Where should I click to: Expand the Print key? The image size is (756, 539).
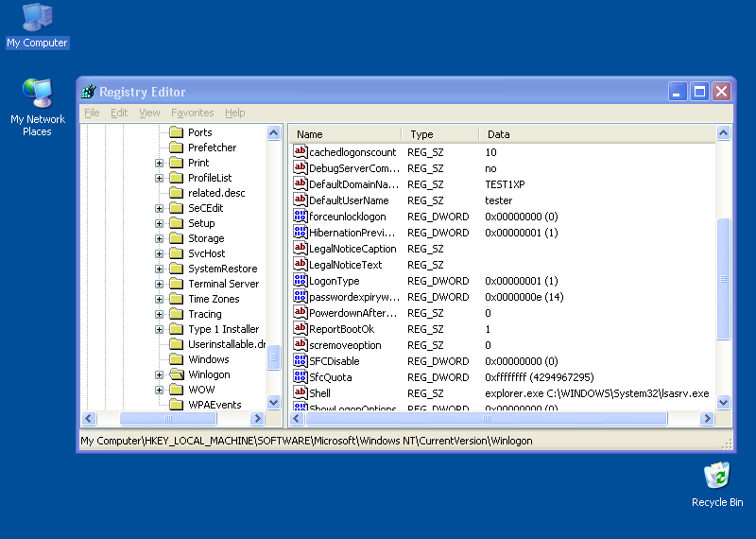[x=159, y=163]
